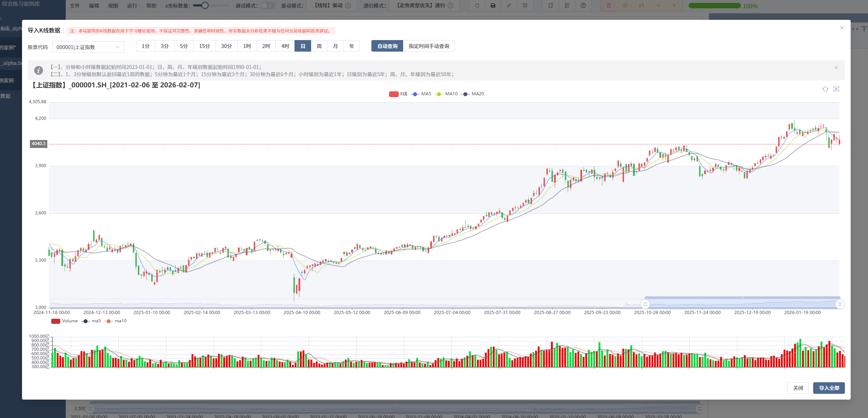Click the 导入全部 button
The width and height of the screenshot is (868, 418).
click(829, 388)
